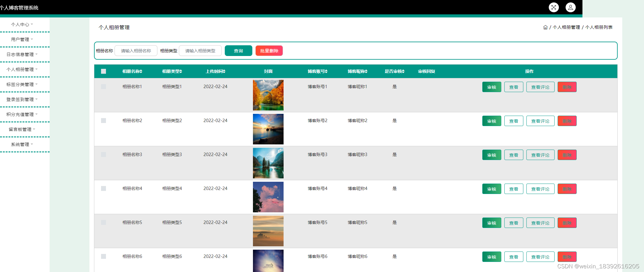644x272 pixels.
Task: Open 查看评论 for 相册名称6
Action: 540,257
